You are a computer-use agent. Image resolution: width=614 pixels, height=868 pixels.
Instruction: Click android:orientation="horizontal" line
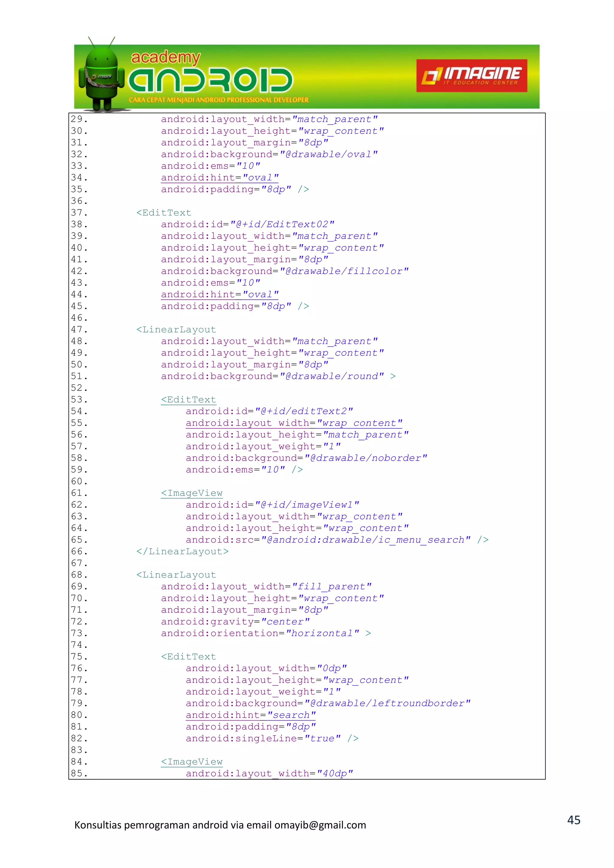pos(266,633)
